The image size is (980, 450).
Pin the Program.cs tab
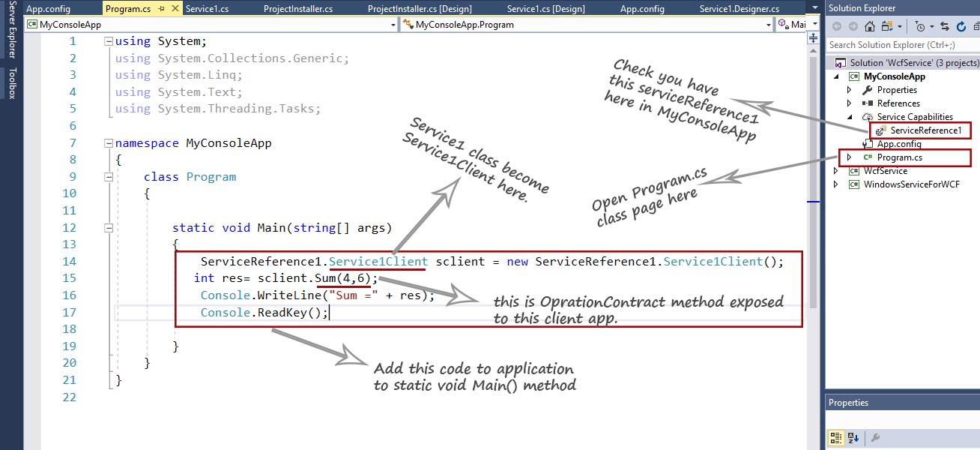pos(161,9)
